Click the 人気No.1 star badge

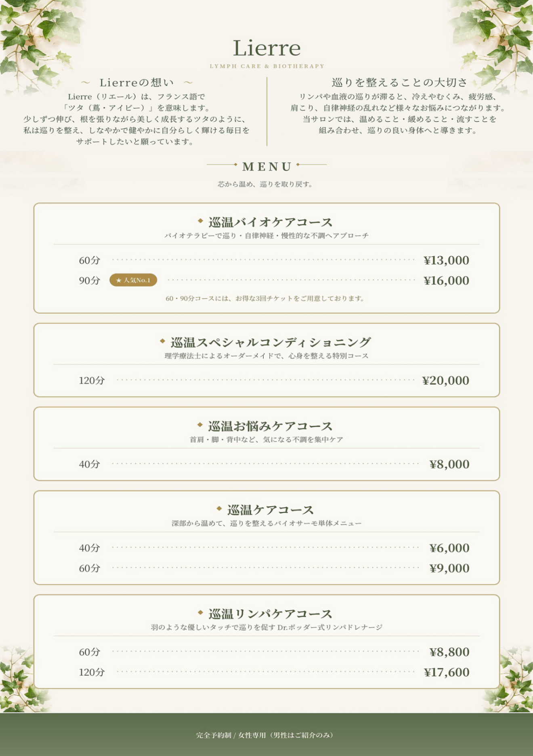tap(133, 280)
